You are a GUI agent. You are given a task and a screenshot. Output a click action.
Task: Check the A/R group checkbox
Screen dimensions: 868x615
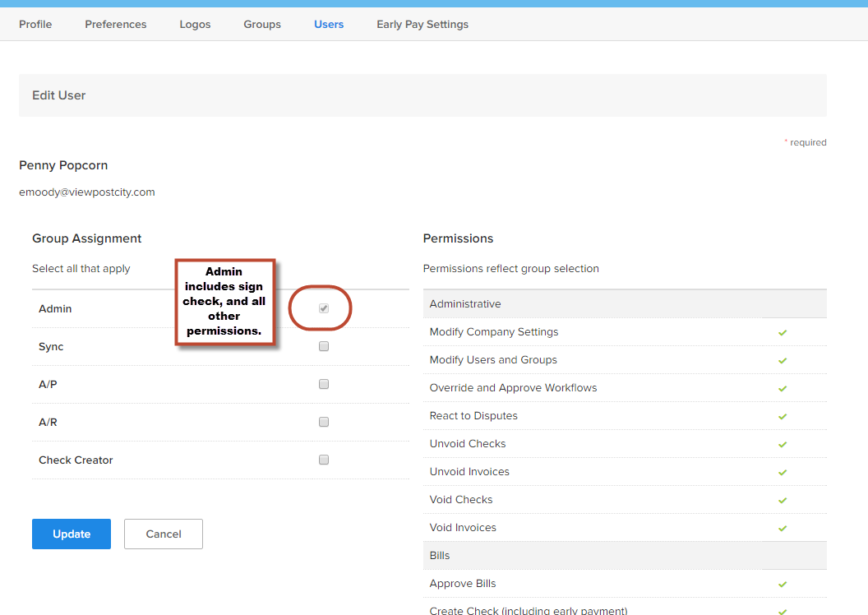[x=324, y=422]
